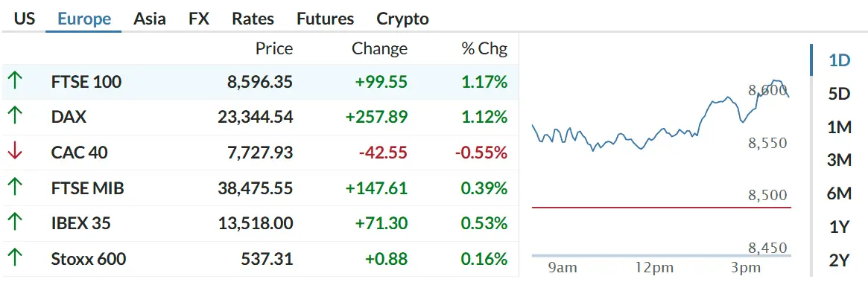The image size is (868, 282).
Task: Switch to the US markets tab
Action: [x=25, y=19]
